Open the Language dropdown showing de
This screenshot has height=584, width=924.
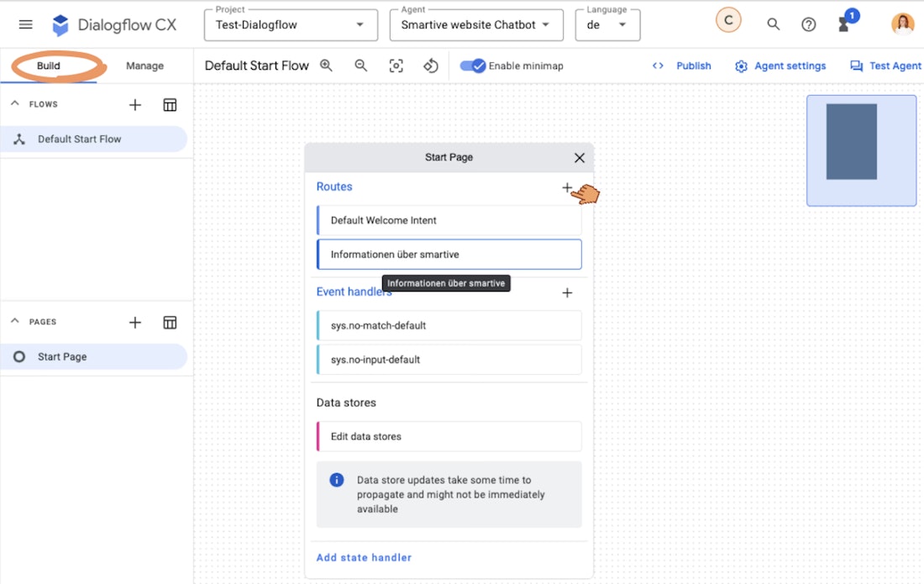607,24
